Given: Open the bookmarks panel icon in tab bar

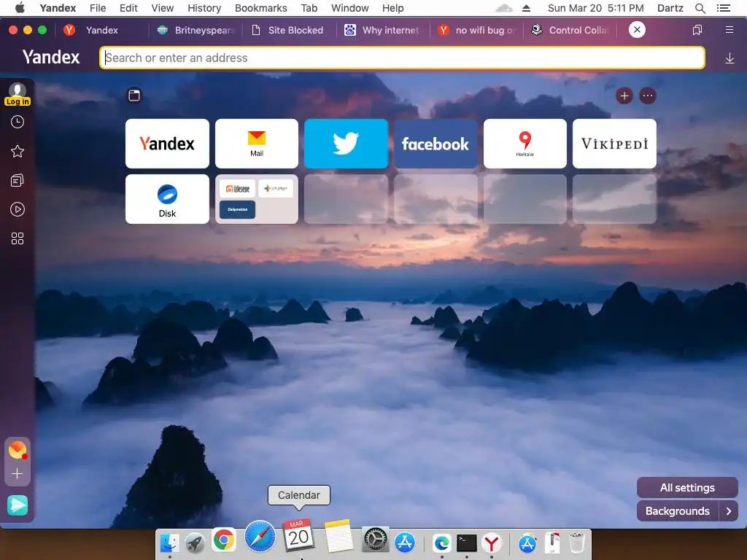Looking at the screenshot, I should click(x=697, y=30).
